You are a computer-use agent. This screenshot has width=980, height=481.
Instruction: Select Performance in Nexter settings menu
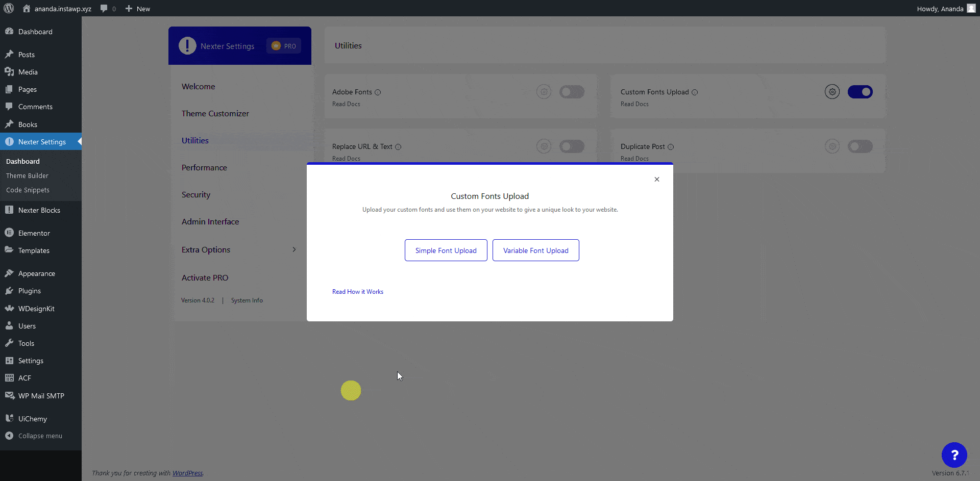click(204, 167)
